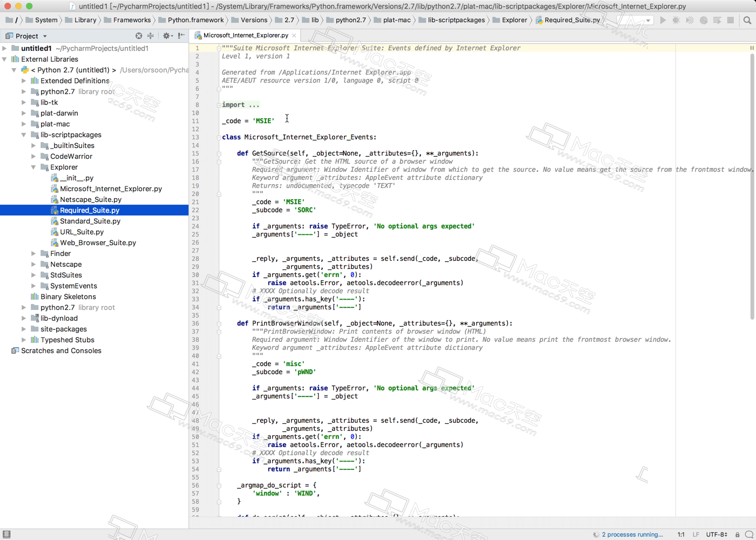Select URL_Suite.py file
The height and width of the screenshot is (540, 756).
point(82,232)
